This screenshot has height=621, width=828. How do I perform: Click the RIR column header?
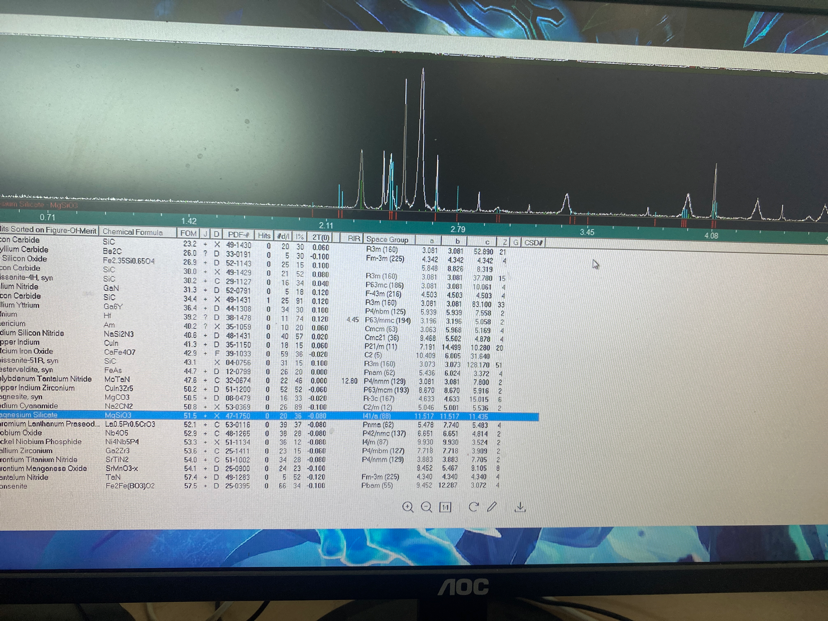[x=353, y=238]
